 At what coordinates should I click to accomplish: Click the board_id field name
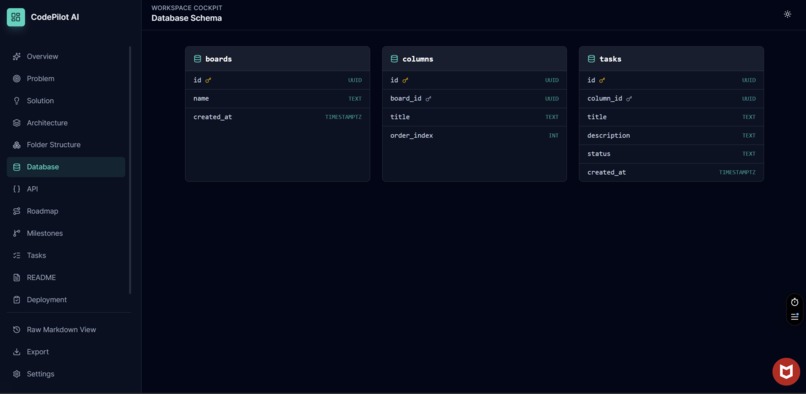406,98
